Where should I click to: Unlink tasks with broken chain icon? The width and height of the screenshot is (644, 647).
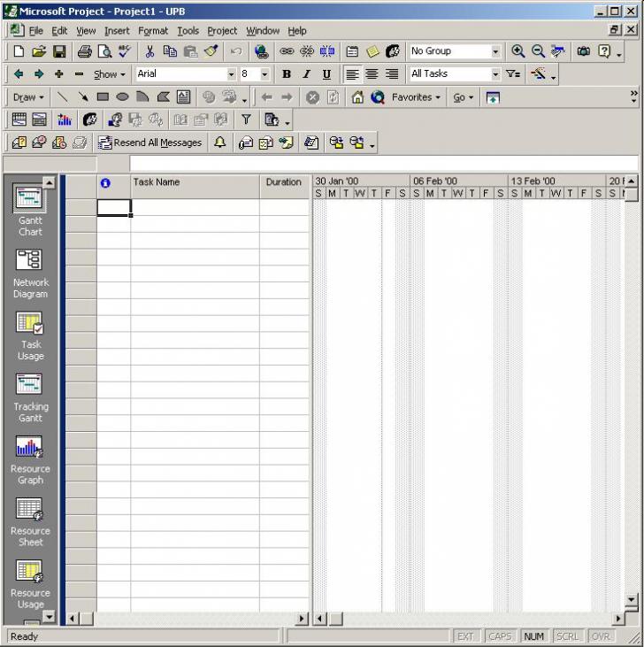[x=307, y=51]
